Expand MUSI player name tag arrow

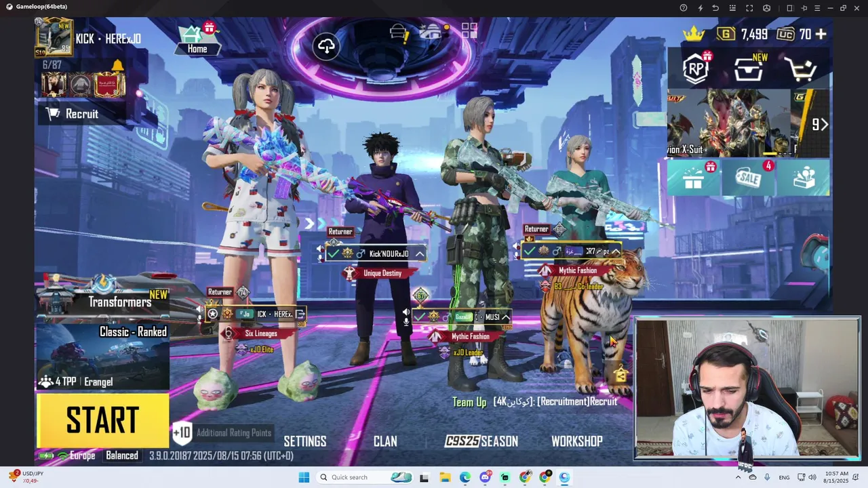tap(506, 317)
